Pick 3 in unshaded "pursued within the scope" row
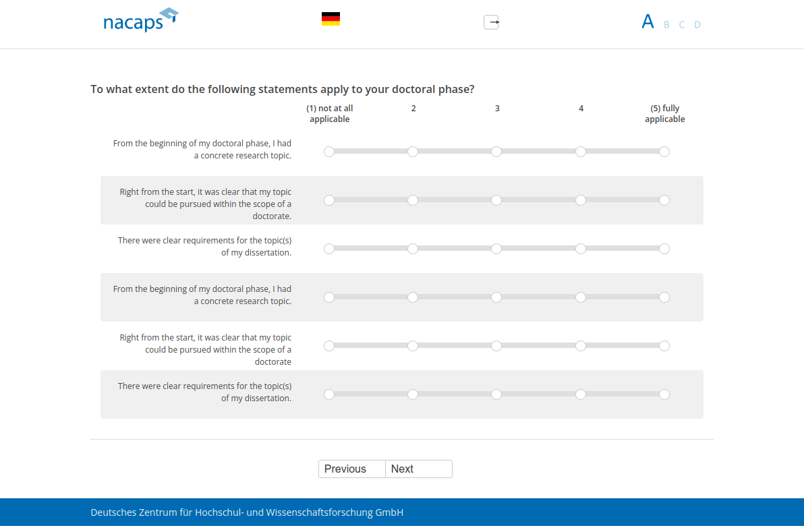 coord(496,346)
